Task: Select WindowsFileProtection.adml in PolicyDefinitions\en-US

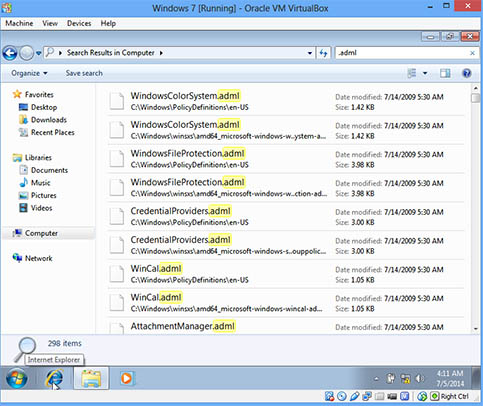Action: (x=285, y=159)
